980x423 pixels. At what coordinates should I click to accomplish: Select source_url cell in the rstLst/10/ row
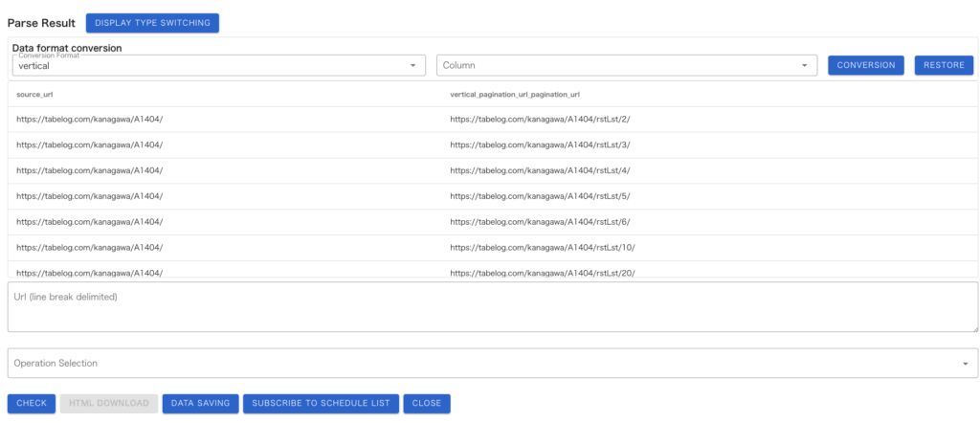[x=89, y=248]
